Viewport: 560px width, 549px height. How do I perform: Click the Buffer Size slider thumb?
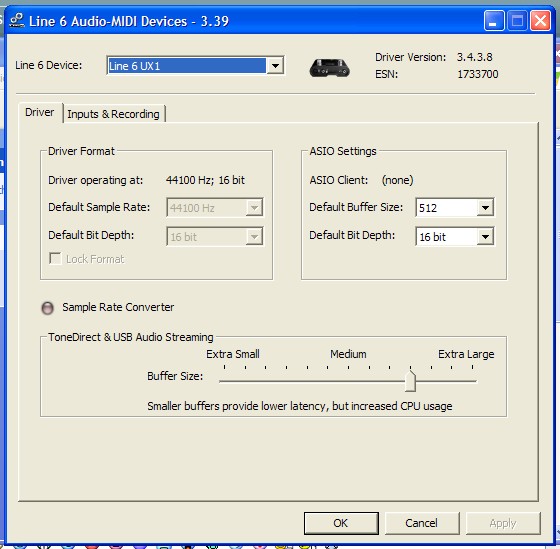pos(410,381)
